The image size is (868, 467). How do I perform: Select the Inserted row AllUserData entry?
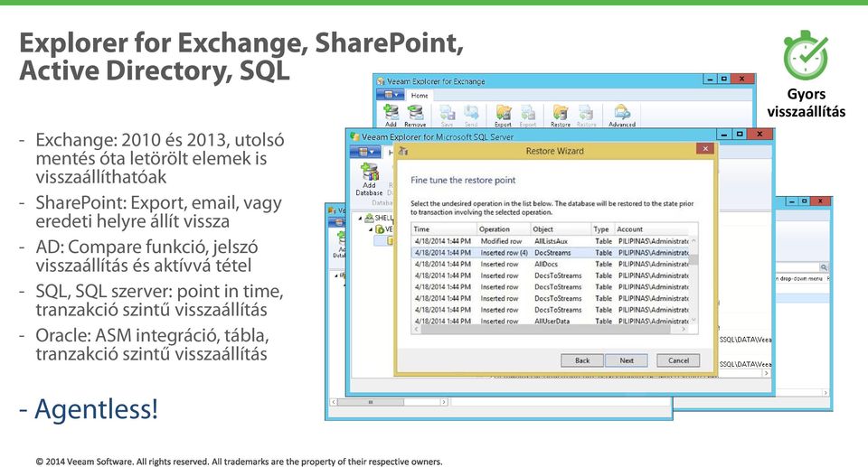[551, 321]
